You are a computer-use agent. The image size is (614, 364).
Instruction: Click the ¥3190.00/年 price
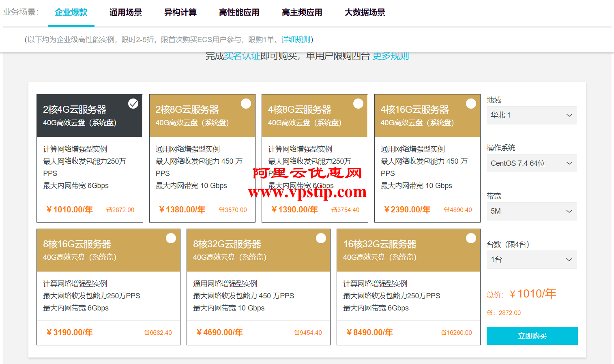point(70,332)
